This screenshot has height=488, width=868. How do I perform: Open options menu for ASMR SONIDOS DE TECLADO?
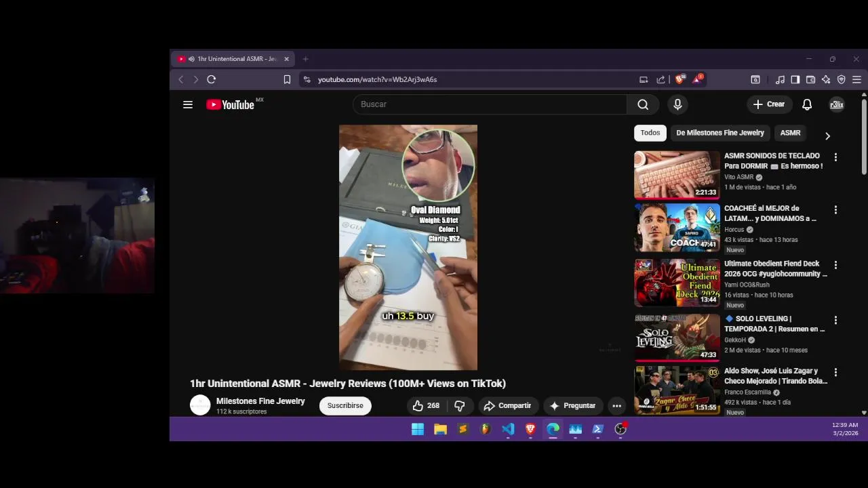tap(835, 157)
